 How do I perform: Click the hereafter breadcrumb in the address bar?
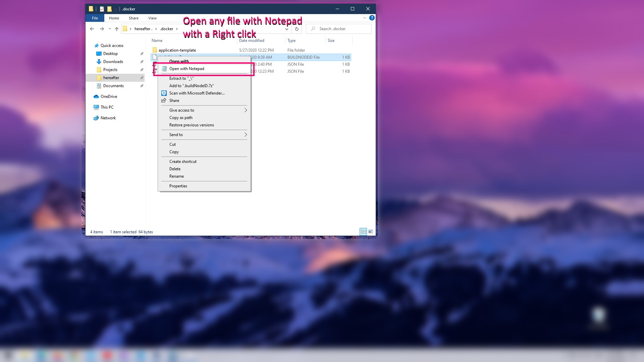point(144,29)
